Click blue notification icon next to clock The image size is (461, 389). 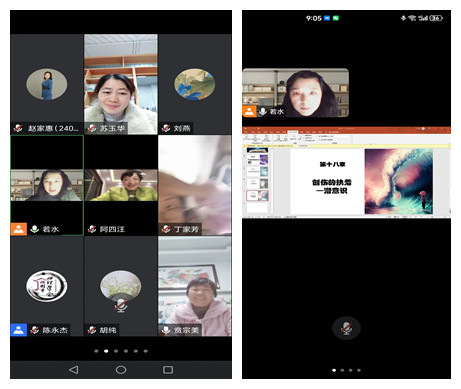pyautogui.click(x=327, y=18)
